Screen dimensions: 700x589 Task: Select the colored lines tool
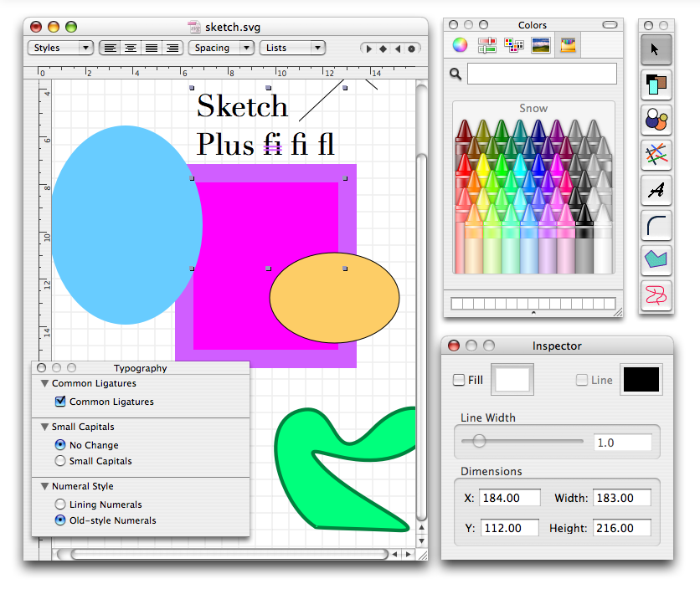point(656,155)
